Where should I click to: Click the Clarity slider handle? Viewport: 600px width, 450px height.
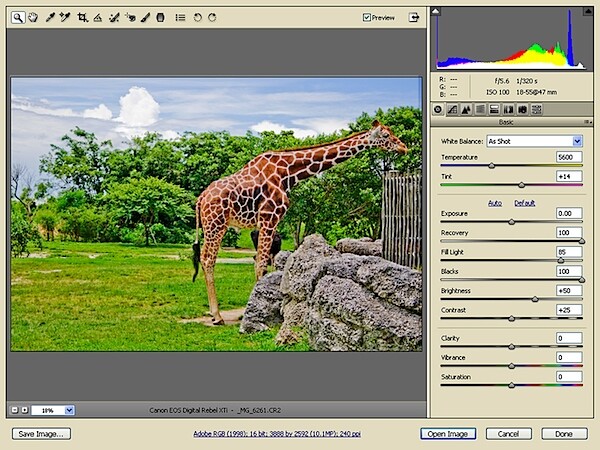pos(512,347)
